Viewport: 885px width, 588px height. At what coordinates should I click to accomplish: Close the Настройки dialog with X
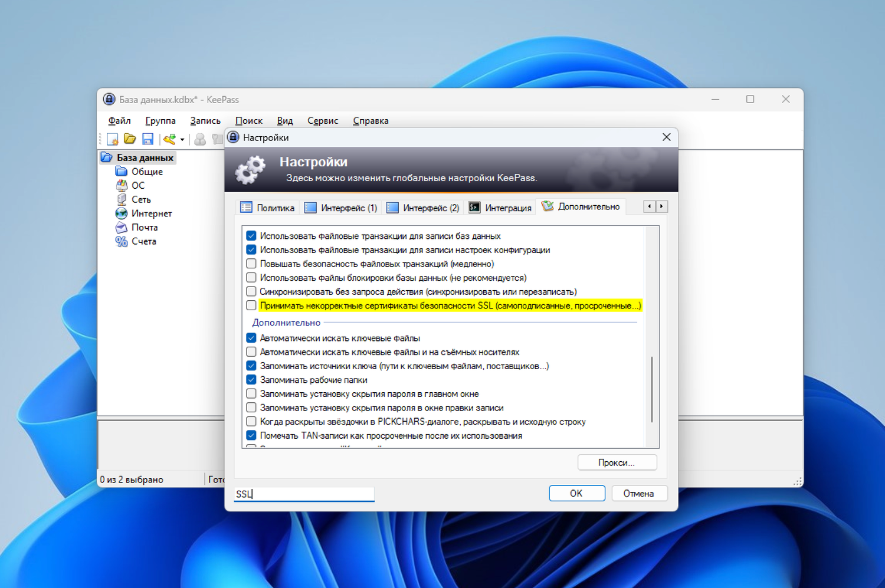[x=666, y=137]
